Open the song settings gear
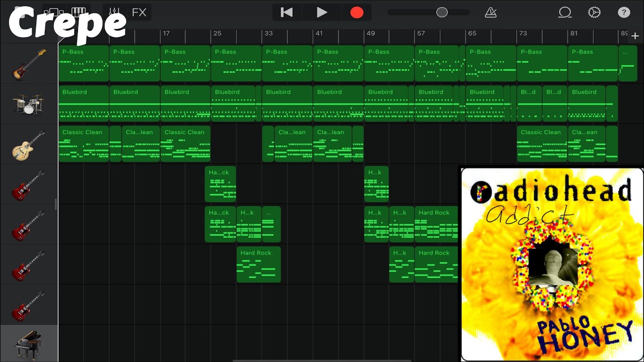 click(594, 13)
